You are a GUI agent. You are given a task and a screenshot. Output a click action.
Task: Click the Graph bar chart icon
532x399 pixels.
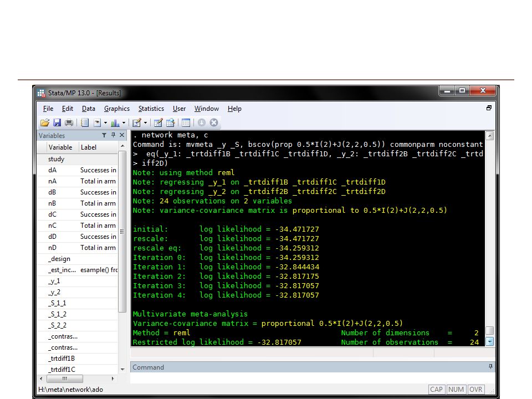pos(115,123)
